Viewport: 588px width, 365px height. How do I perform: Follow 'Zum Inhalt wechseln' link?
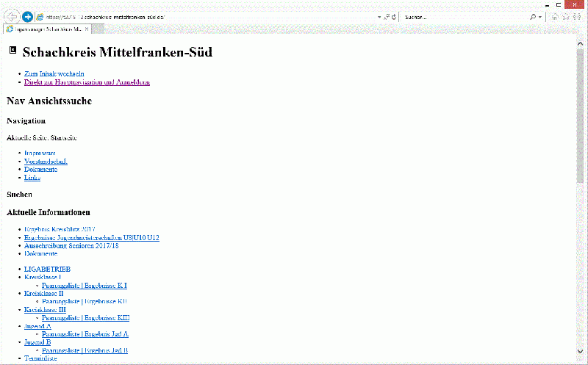tap(54, 74)
